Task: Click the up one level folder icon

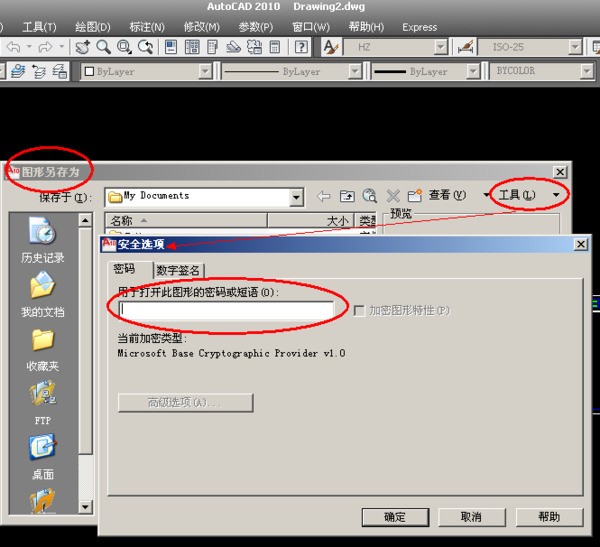Action: tap(347, 196)
